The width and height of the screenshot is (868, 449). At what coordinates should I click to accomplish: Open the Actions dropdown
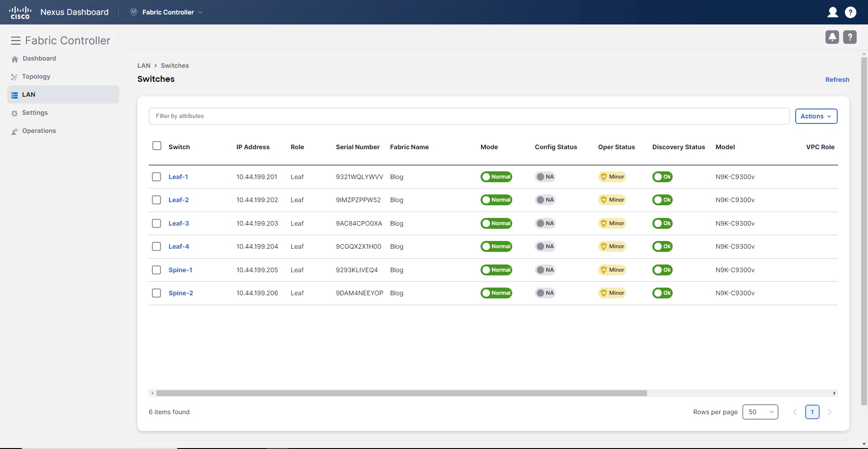point(816,116)
